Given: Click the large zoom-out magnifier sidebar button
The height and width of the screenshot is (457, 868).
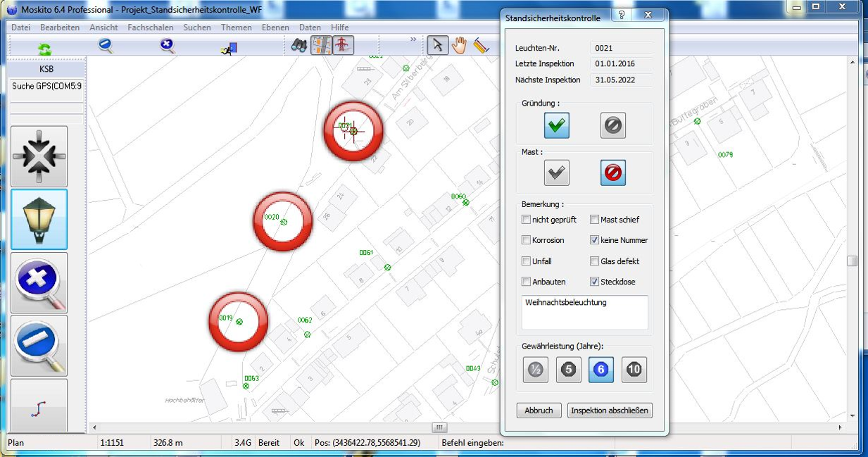Looking at the screenshot, I should (x=39, y=345).
